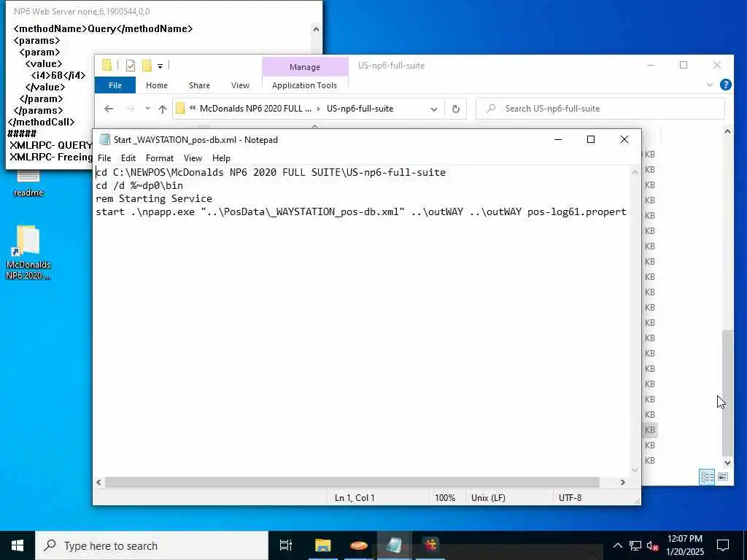Click Explorer vertical scrollbar thumb
The width and height of the screenshot is (747, 560).
tap(727, 392)
